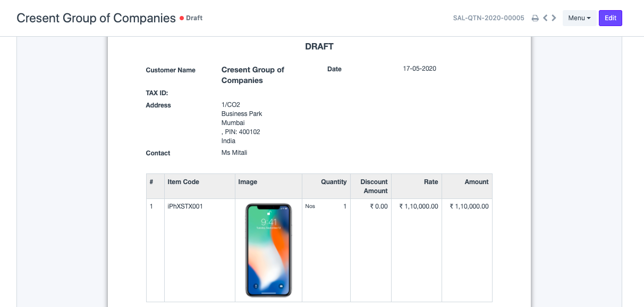
Task: Click the customer name in the quotation
Action: pyautogui.click(x=252, y=75)
